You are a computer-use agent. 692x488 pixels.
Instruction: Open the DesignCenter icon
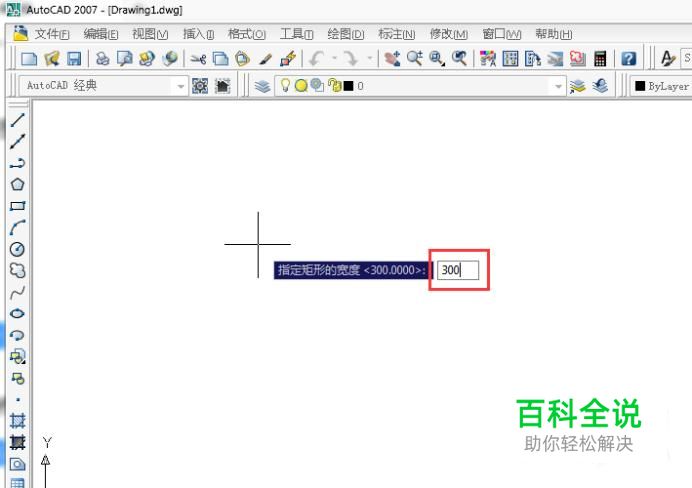pyautogui.click(x=510, y=59)
